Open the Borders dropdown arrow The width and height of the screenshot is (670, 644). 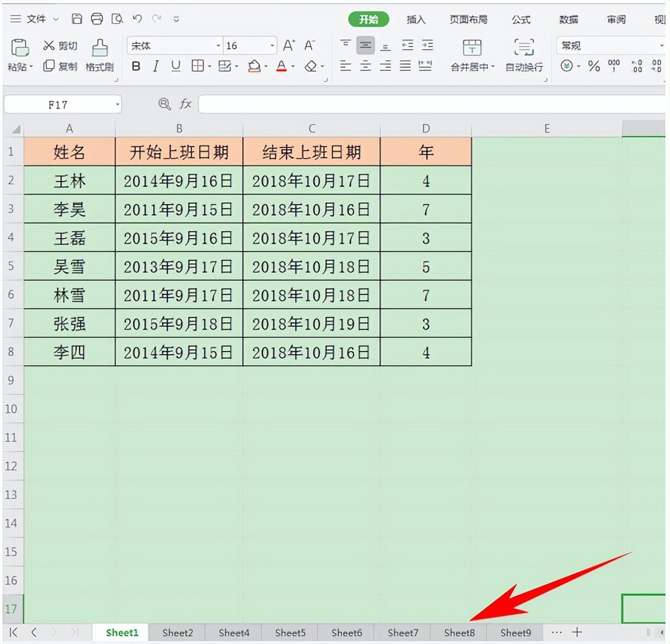209,67
